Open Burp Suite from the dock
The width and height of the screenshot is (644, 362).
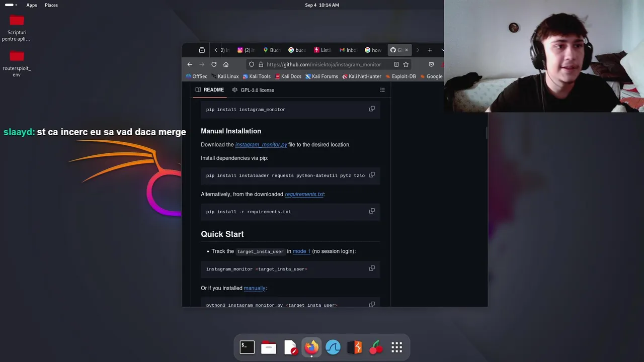[355, 347]
